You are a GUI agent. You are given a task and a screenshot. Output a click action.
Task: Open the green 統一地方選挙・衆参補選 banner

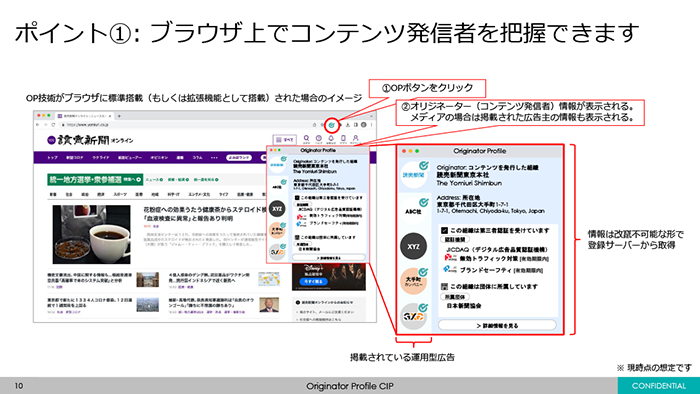(x=95, y=179)
